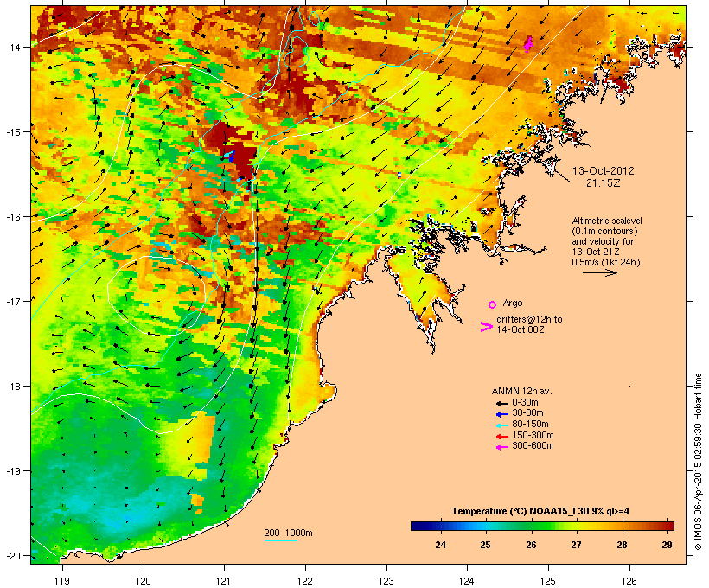Click the '200 1000m' isobath label

288,533
